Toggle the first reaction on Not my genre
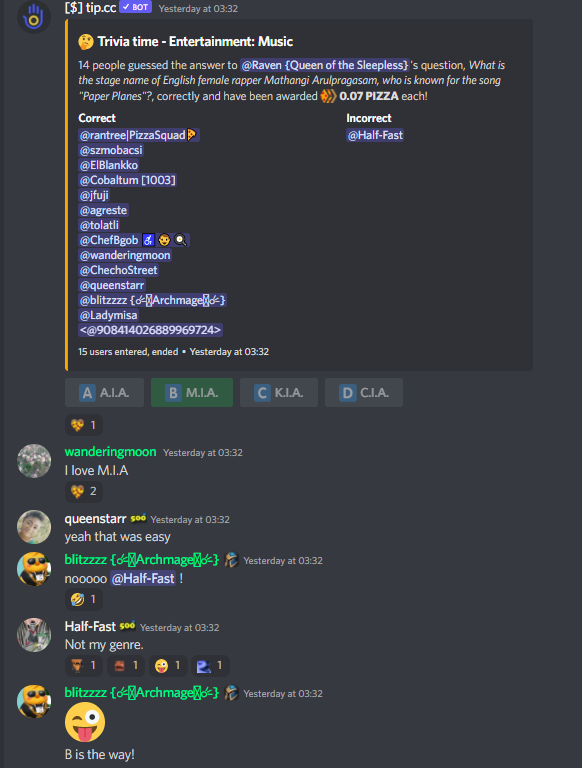 pos(84,666)
